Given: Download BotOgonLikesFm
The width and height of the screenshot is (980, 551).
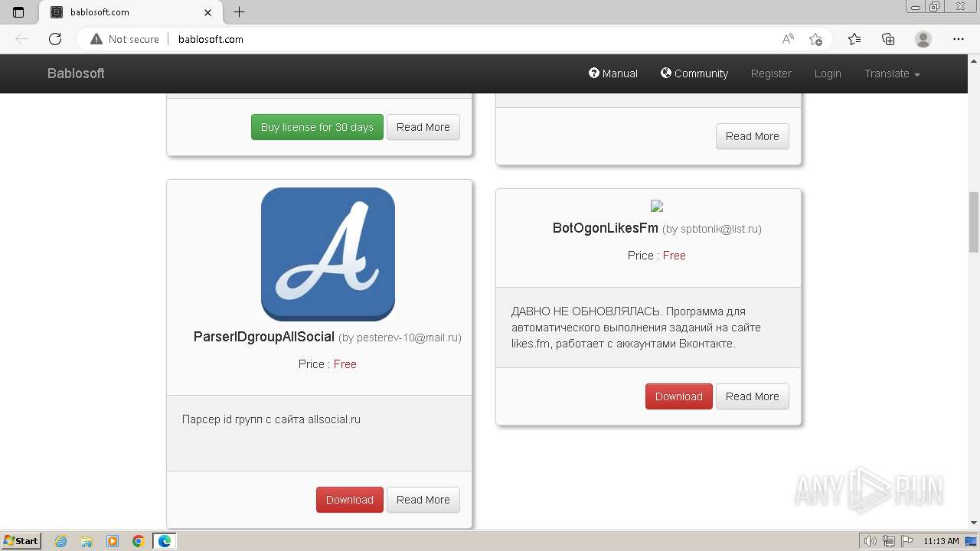Looking at the screenshot, I should [x=679, y=396].
